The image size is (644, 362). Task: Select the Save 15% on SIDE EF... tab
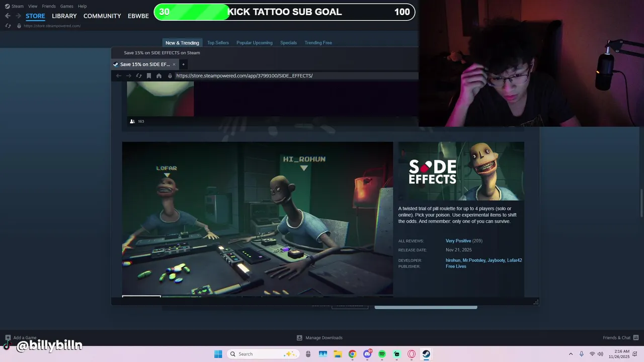tap(145, 64)
